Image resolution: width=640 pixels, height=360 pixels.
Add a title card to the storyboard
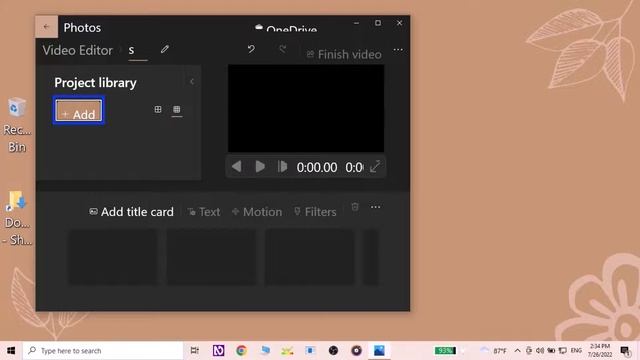[131, 212]
